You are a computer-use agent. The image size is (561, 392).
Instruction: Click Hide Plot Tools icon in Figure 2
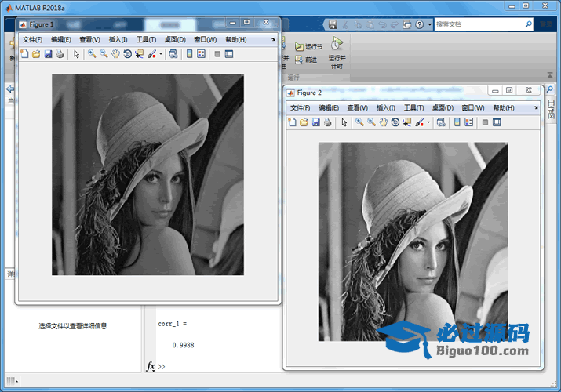pos(485,122)
